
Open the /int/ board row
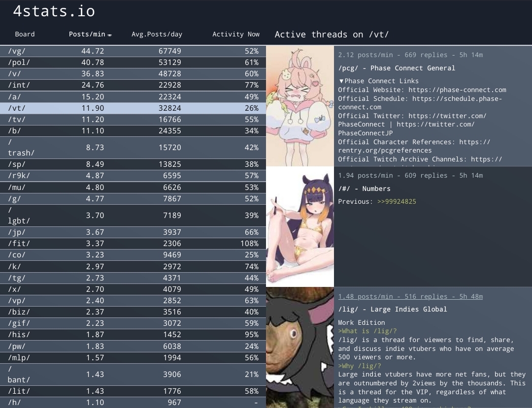point(133,86)
